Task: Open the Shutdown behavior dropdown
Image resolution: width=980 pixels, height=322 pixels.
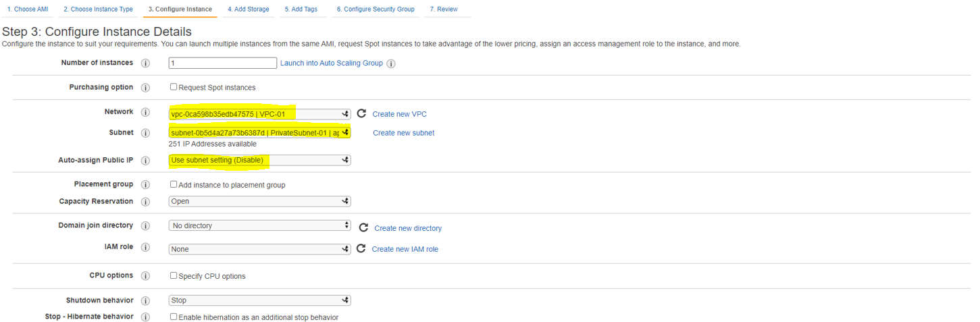Action: pyautogui.click(x=259, y=300)
